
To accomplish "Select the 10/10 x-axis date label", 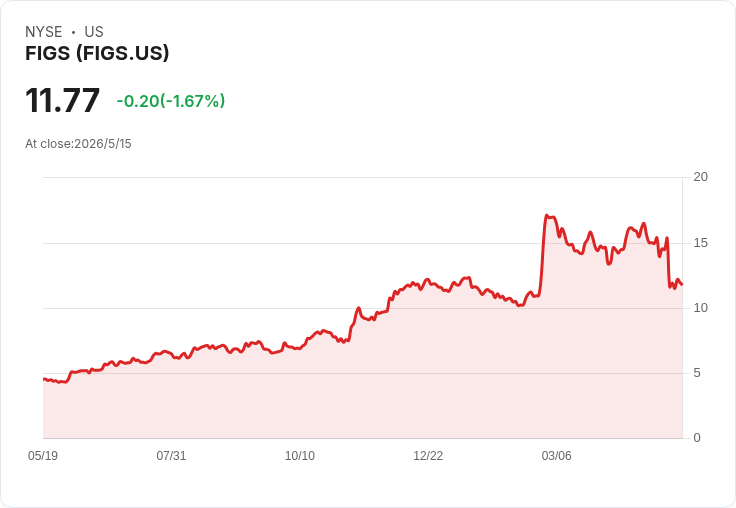I will coord(300,456).
